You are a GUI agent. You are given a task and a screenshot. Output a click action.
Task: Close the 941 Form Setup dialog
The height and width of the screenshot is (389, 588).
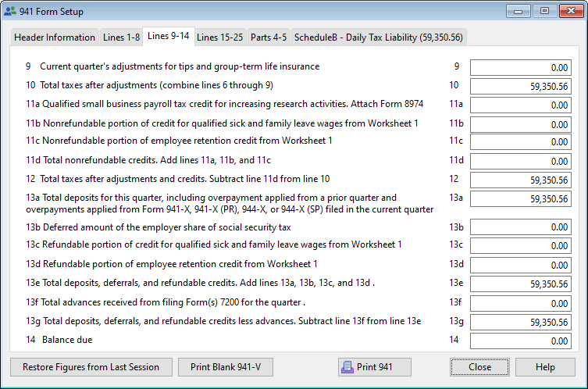[x=479, y=367]
